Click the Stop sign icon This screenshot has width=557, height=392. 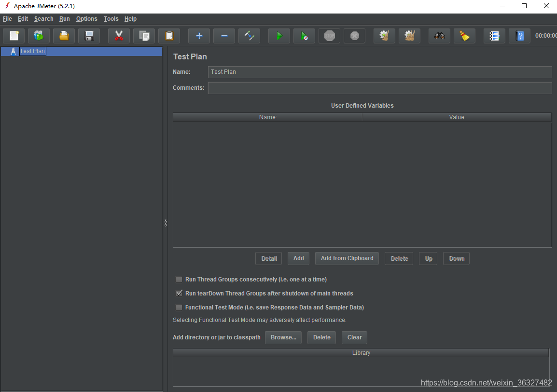tap(329, 36)
